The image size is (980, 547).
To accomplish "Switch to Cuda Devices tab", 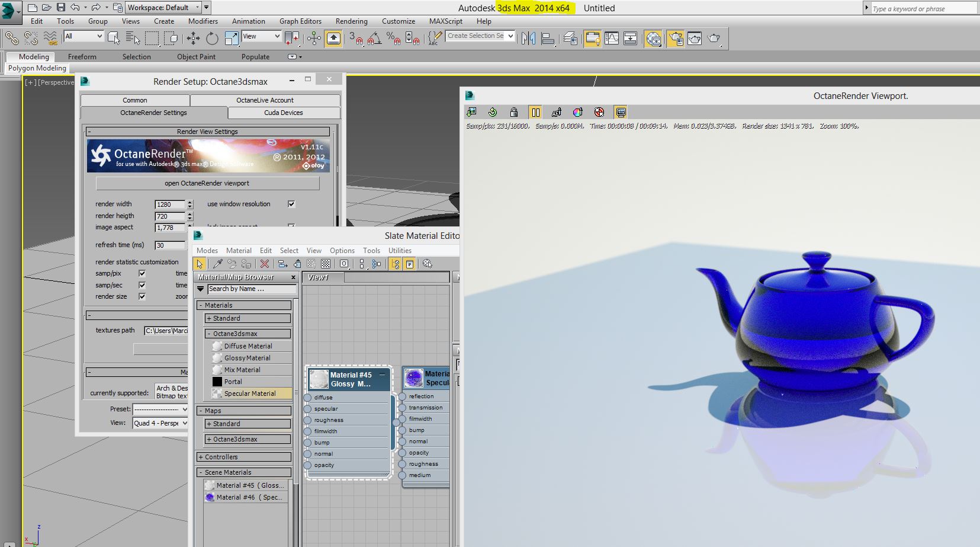I will click(284, 113).
